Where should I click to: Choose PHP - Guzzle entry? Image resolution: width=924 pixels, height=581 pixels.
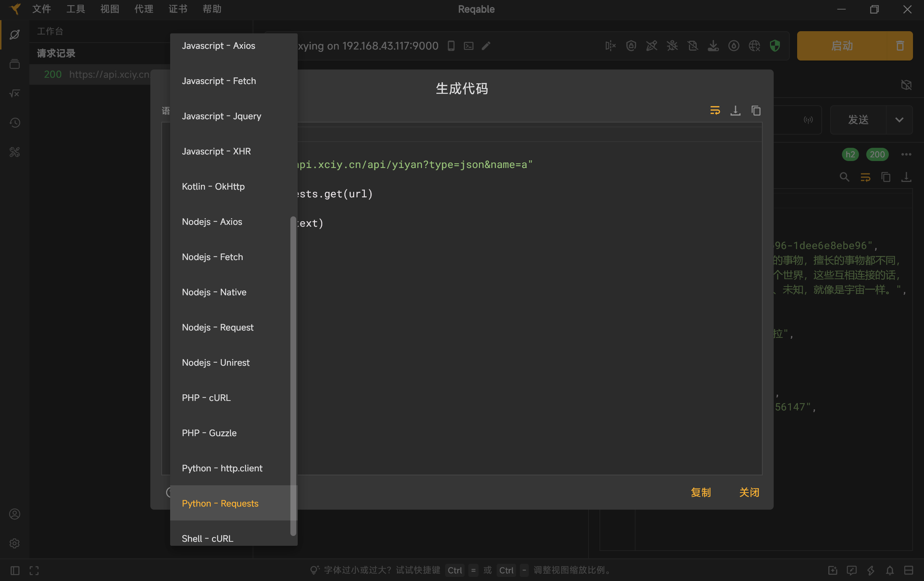click(x=233, y=433)
